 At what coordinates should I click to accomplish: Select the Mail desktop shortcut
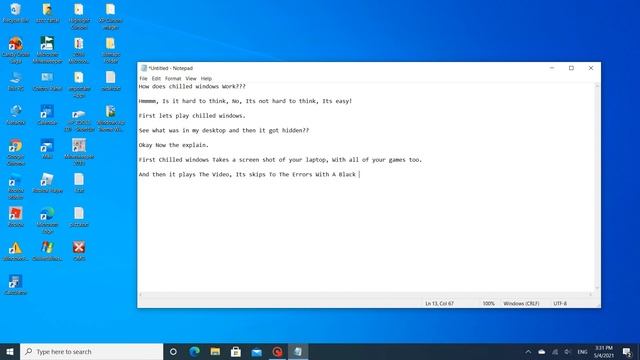click(x=47, y=149)
